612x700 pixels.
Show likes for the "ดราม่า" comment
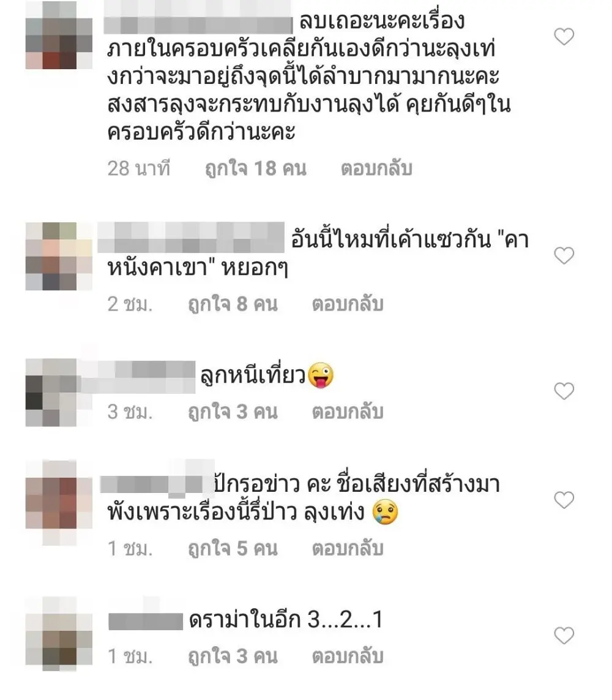coord(233,657)
